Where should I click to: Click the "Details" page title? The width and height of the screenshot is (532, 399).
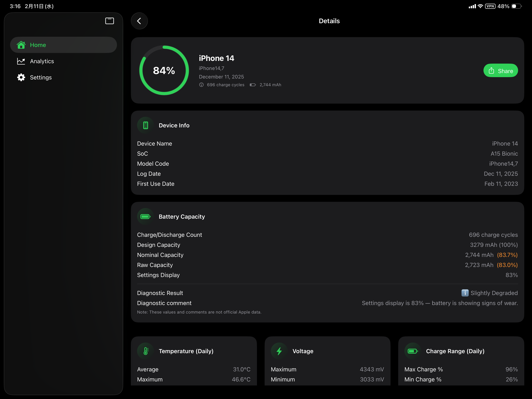(x=329, y=21)
